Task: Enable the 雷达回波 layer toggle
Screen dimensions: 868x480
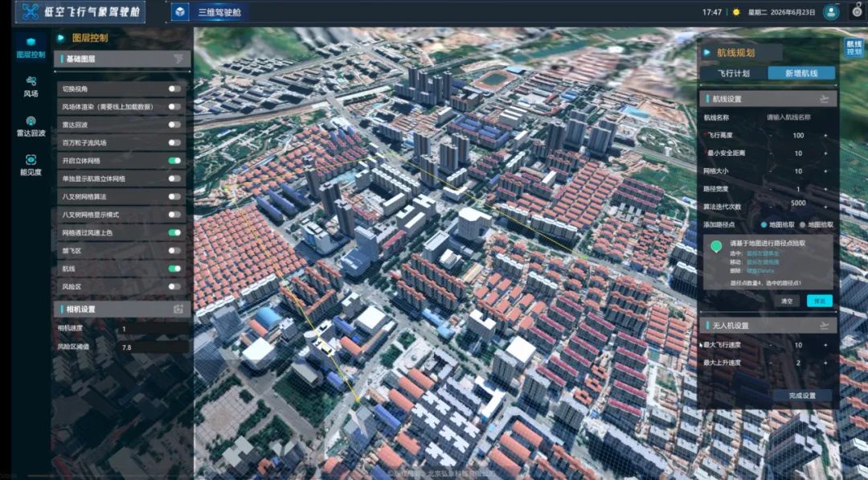Action: [x=174, y=125]
